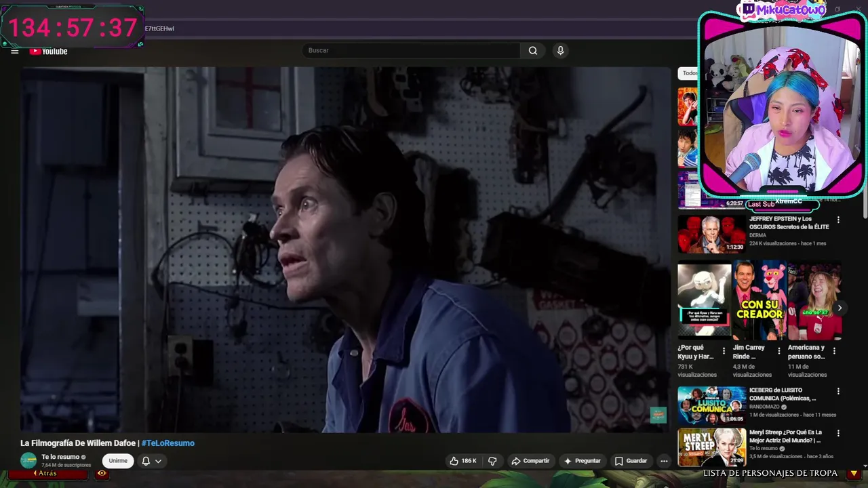
Task: Click the Te lo resumo watermark in video
Action: [658, 415]
